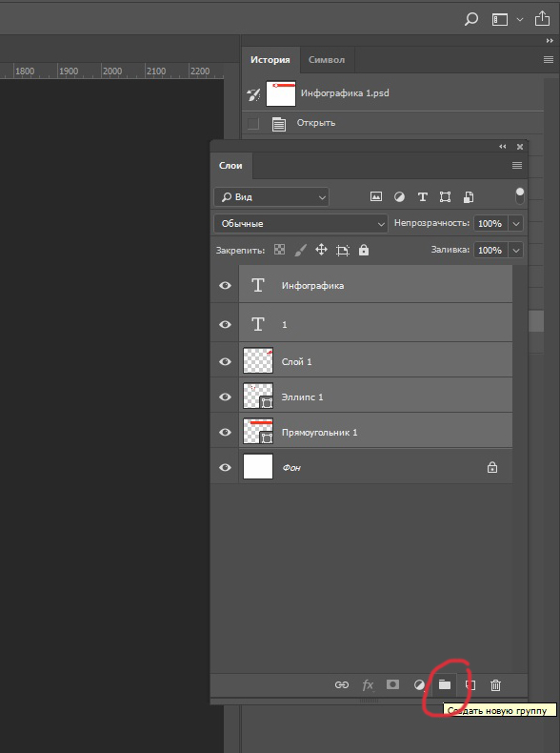The height and width of the screenshot is (753, 560).
Task: Switch to the Символ tab
Action: pyautogui.click(x=327, y=59)
